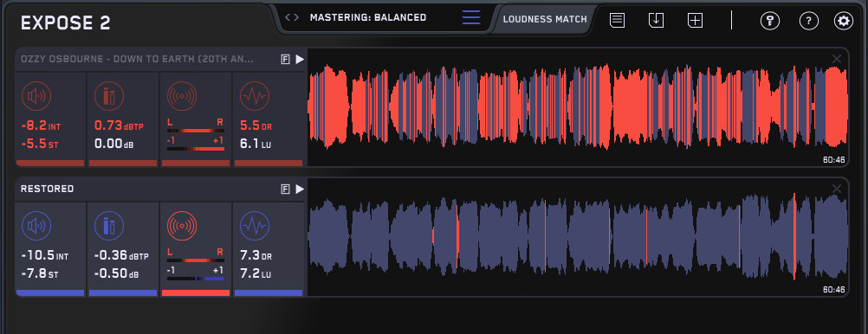Toggle the F filter for Restored track
The width and height of the screenshot is (868, 334).
pos(286,189)
